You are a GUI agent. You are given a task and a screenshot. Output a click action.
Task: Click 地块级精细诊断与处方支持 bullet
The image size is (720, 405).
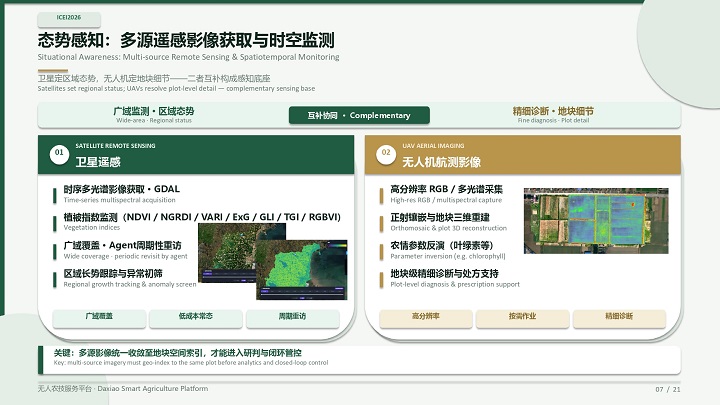coord(444,273)
